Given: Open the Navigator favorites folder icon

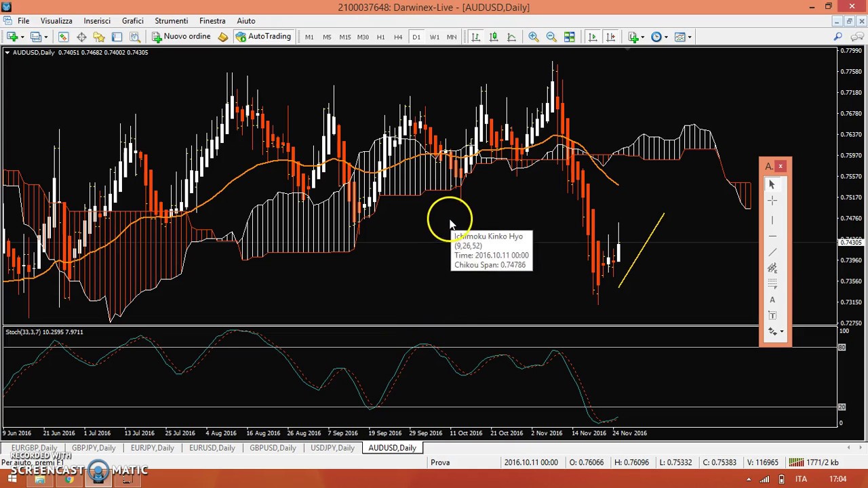Looking at the screenshot, I should coord(99,37).
